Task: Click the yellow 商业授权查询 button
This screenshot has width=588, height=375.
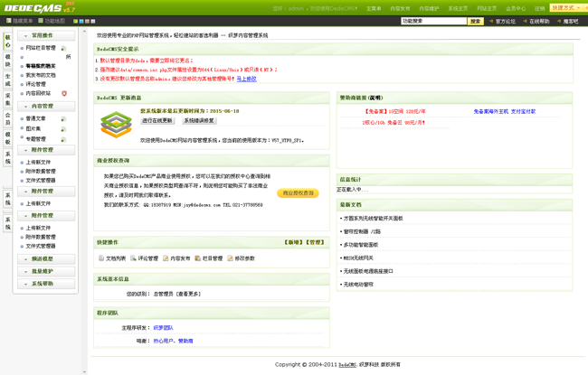Action: 299,193
